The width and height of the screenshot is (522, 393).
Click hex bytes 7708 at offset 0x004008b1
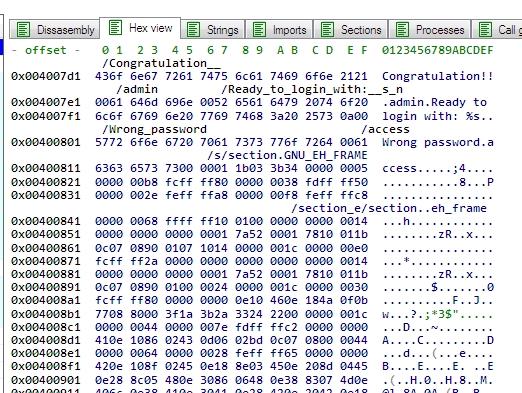(109, 314)
